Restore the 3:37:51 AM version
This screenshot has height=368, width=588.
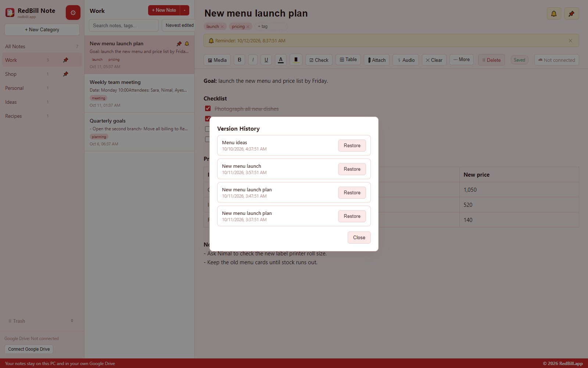(352, 216)
